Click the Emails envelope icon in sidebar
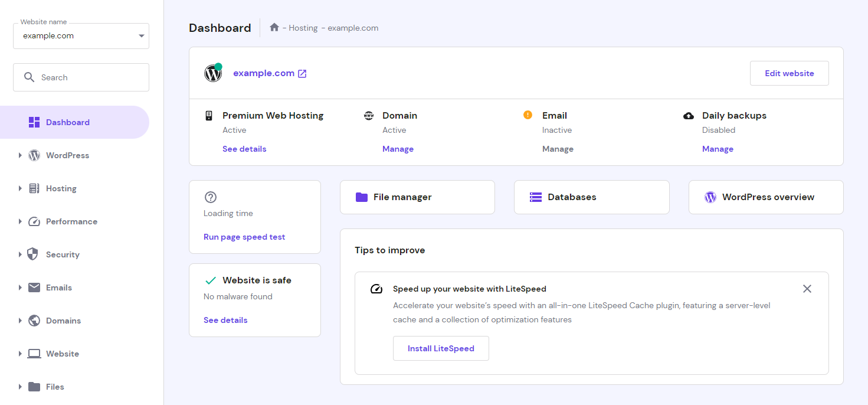868x405 pixels. point(34,288)
